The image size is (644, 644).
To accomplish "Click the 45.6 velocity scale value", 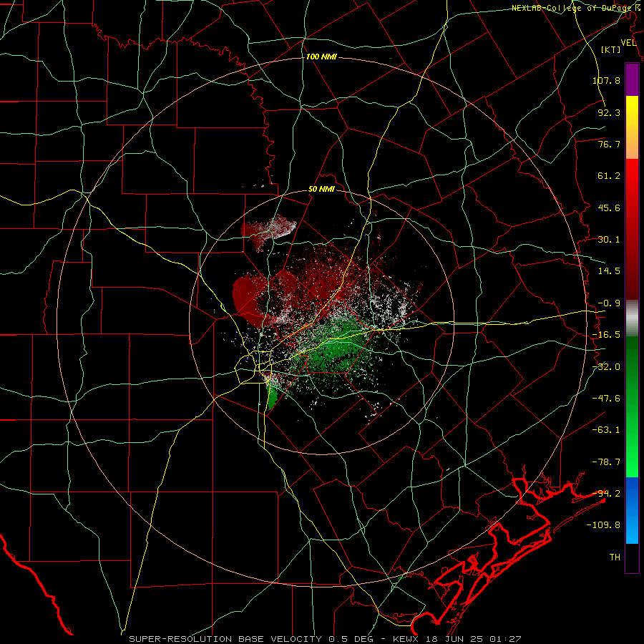I will [609, 208].
